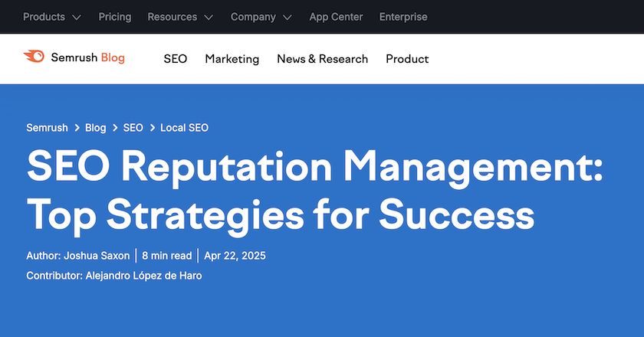Screen dimensions: 644x337
Task: Open the Pricing page
Action: (115, 17)
